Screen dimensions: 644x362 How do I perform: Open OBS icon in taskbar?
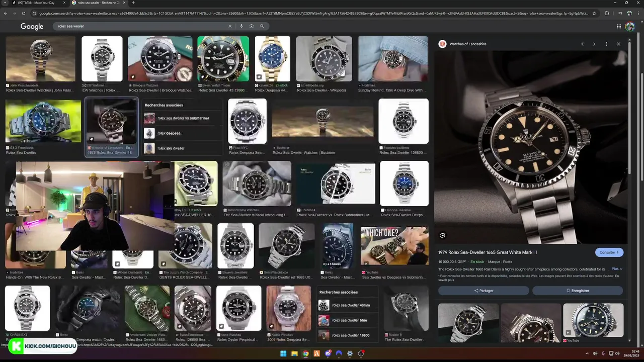361,353
